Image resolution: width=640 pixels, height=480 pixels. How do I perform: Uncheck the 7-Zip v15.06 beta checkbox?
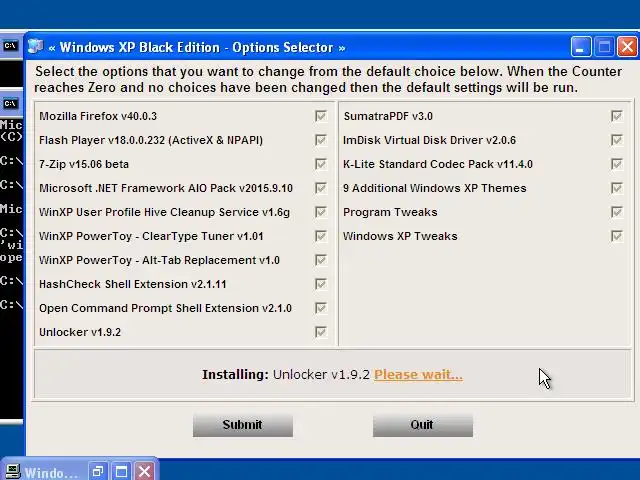coord(321,164)
